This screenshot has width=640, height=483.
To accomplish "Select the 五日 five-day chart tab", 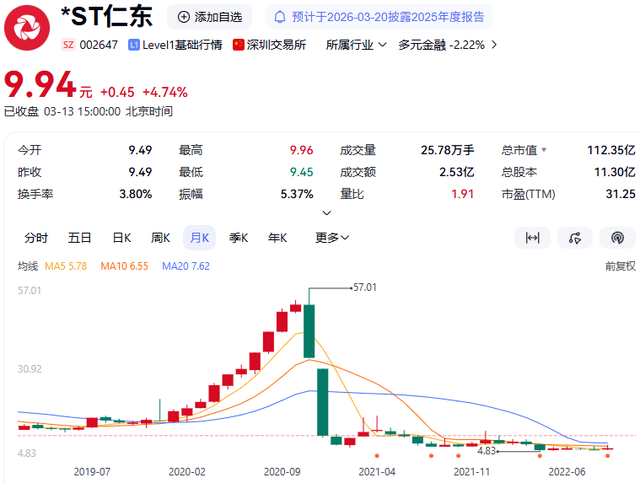I will click(x=80, y=238).
